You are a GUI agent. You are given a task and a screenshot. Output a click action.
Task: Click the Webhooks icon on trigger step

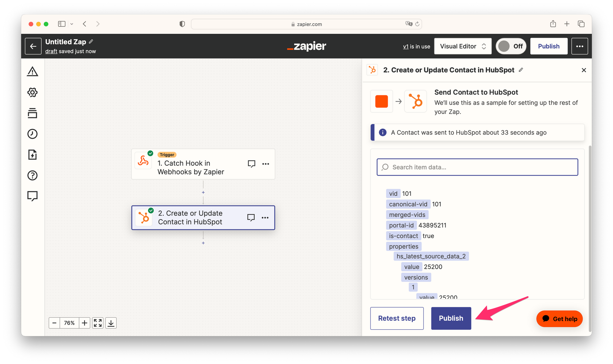tap(143, 161)
